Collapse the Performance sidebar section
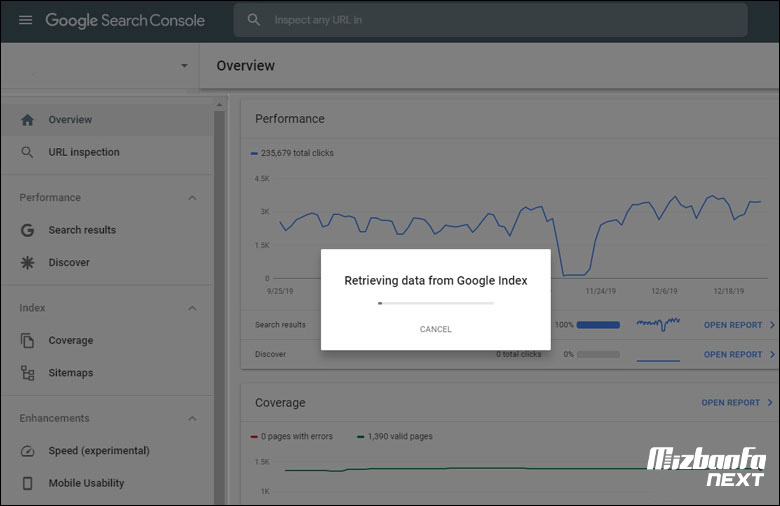The image size is (780, 506). (x=193, y=198)
